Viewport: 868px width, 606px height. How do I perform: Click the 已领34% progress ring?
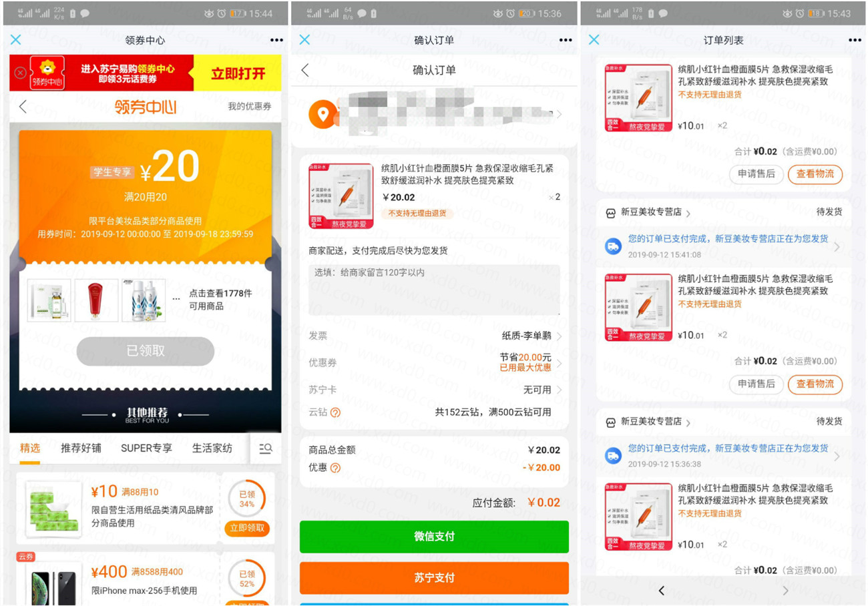tap(247, 499)
